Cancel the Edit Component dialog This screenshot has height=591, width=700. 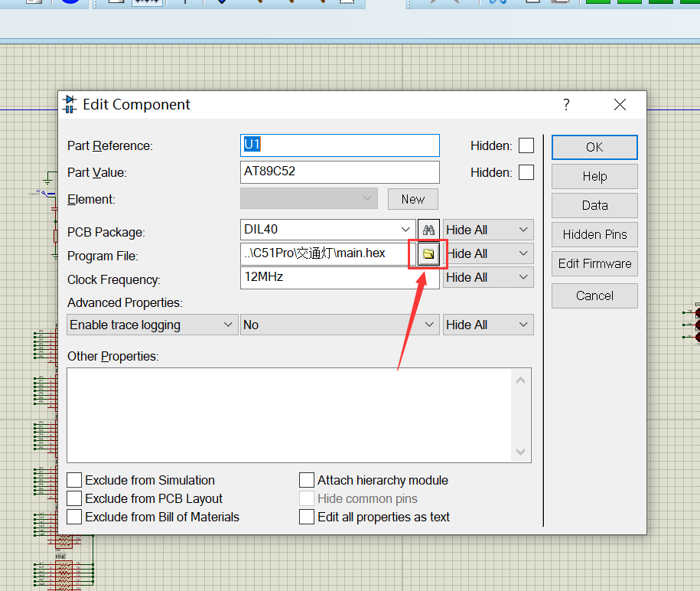(x=594, y=295)
